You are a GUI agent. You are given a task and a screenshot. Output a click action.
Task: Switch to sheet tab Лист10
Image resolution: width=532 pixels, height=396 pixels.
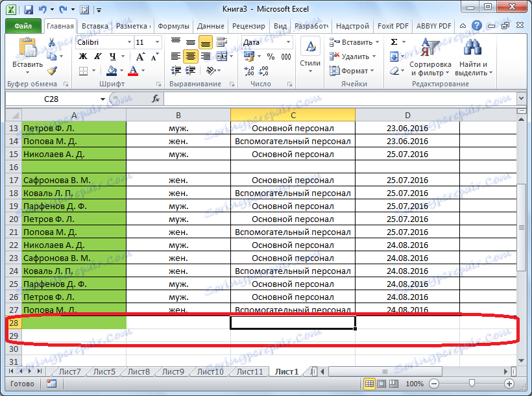point(210,371)
